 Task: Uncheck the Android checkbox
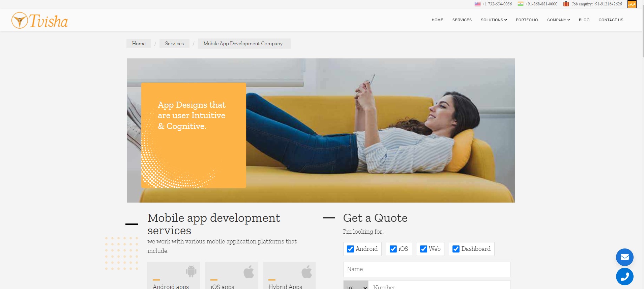350,249
